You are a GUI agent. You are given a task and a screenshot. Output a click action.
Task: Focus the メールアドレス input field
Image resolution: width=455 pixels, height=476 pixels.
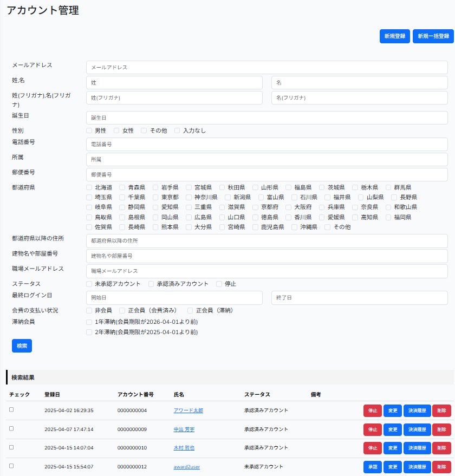coord(266,68)
